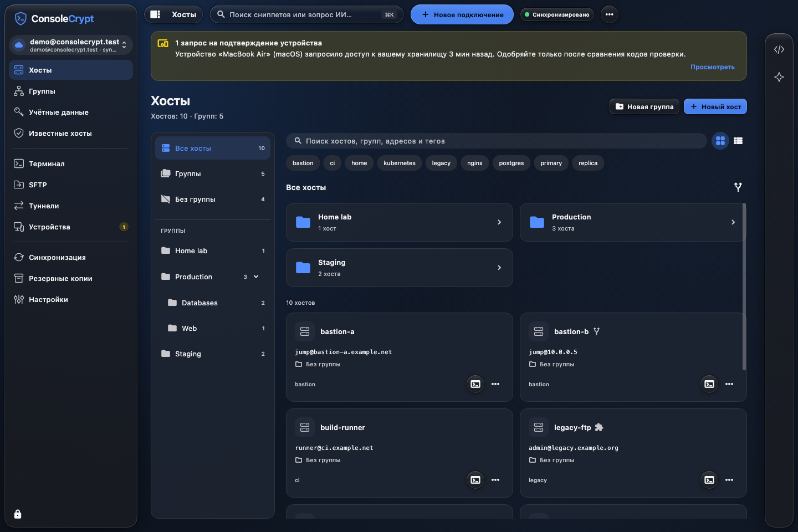Click the jump-host branch icon beside bastion-b
This screenshot has width=798, height=532.
(x=596, y=331)
